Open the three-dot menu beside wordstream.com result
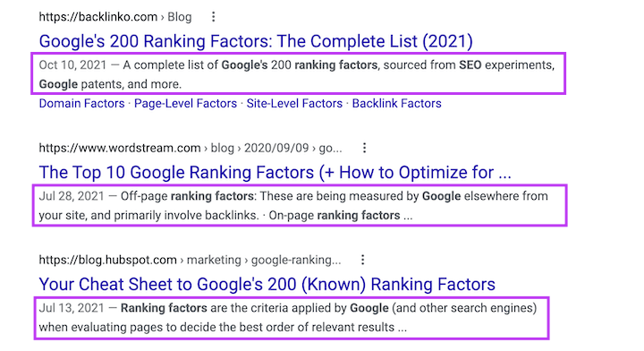644x351 pixels. click(x=364, y=148)
